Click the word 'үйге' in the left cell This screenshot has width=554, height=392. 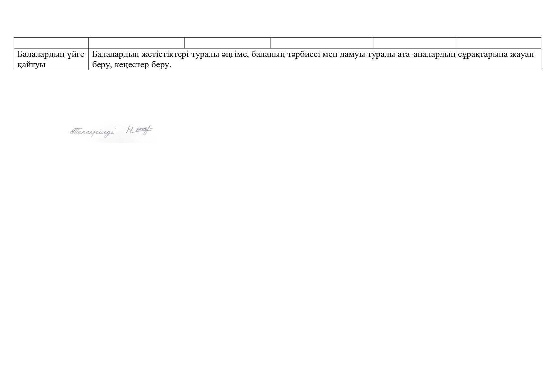pyautogui.click(x=75, y=55)
